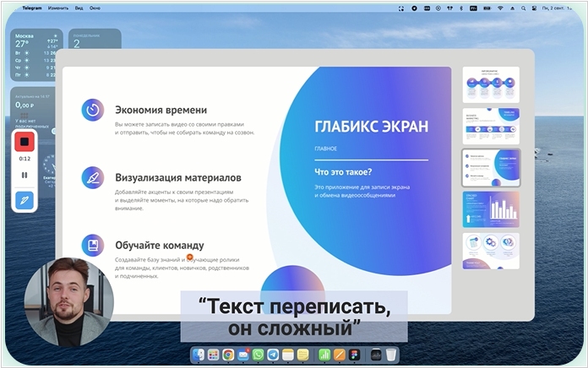
Task: Open Mail app with unread badge
Action: click(243, 354)
